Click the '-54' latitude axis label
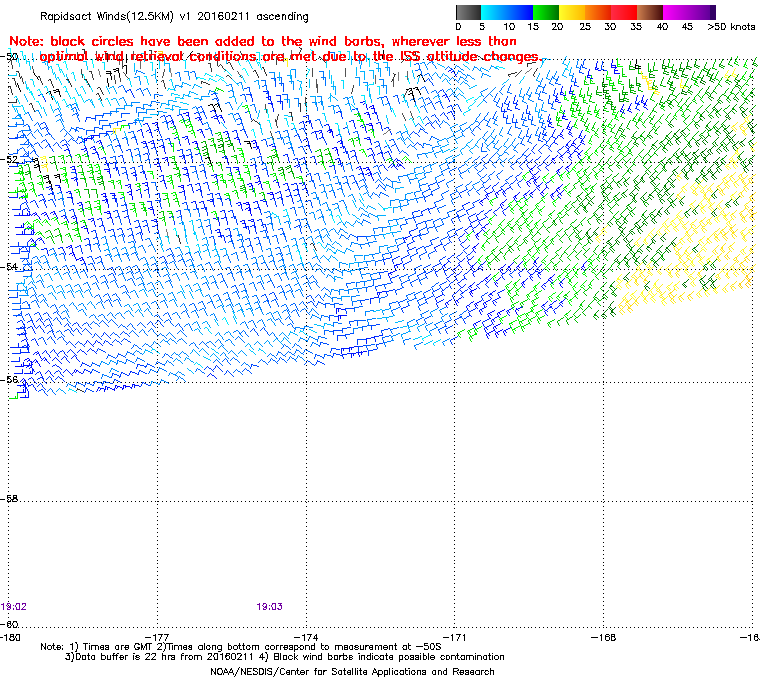 tap(10, 267)
